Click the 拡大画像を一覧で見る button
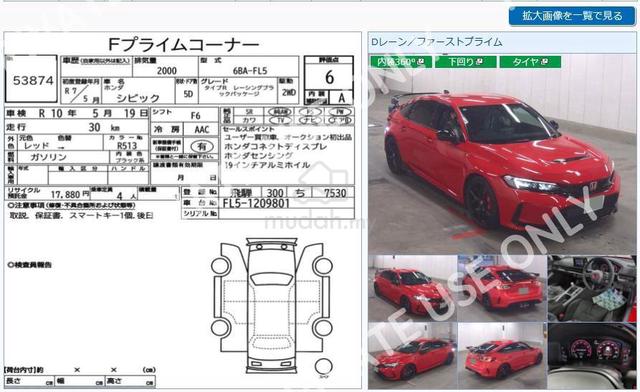The image size is (640, 392). pos(572,16)
